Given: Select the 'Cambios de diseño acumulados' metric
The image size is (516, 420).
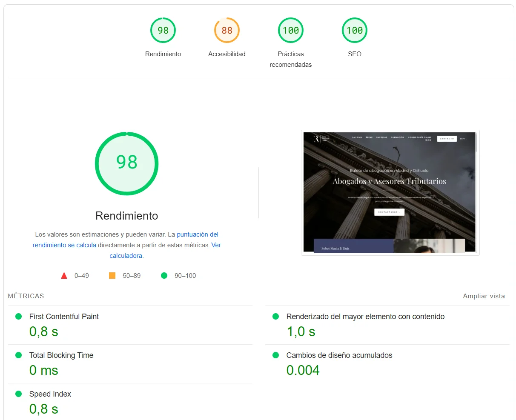Looking at the screenshot, I should pos(339,355).
